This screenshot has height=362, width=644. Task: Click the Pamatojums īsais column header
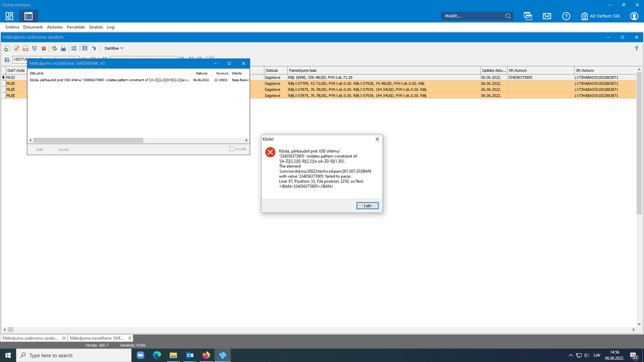coord(384,71)
